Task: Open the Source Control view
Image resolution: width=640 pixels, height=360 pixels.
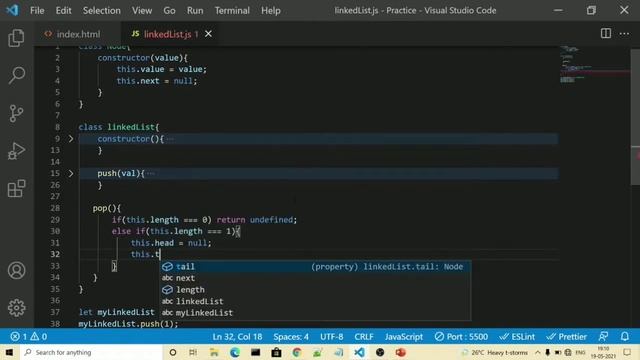Action: tap(16, 113)
